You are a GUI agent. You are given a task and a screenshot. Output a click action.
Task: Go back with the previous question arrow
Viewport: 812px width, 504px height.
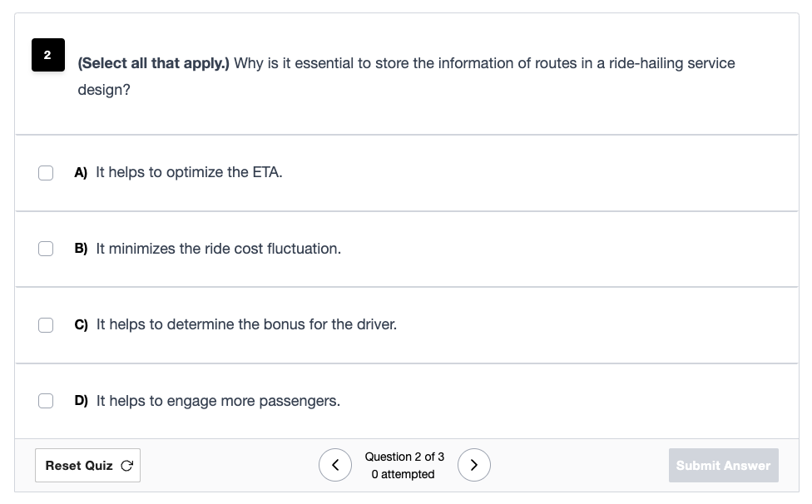click(x=335, y=465)
